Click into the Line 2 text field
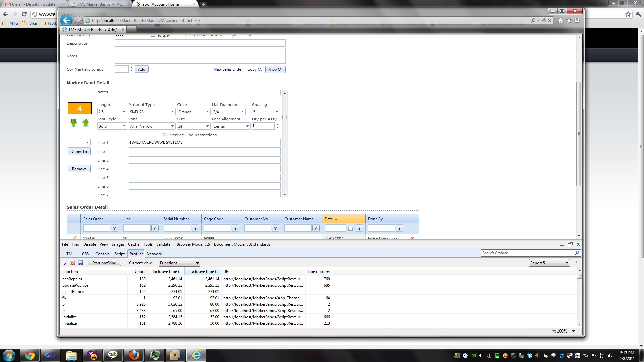 click(x=204, y=152)
